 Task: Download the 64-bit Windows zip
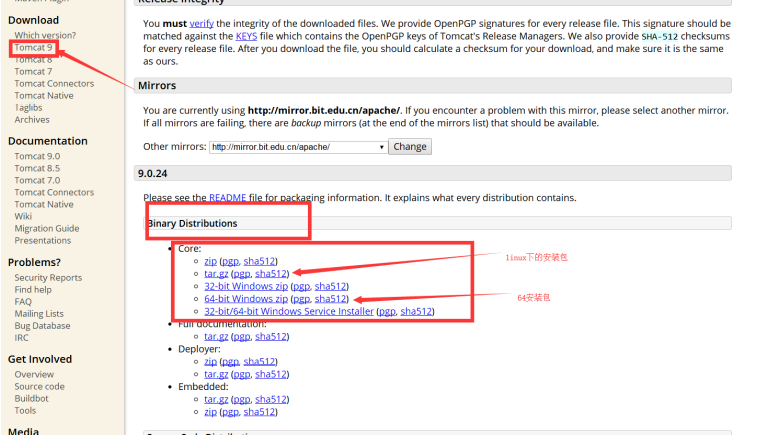tap(246, 299)
